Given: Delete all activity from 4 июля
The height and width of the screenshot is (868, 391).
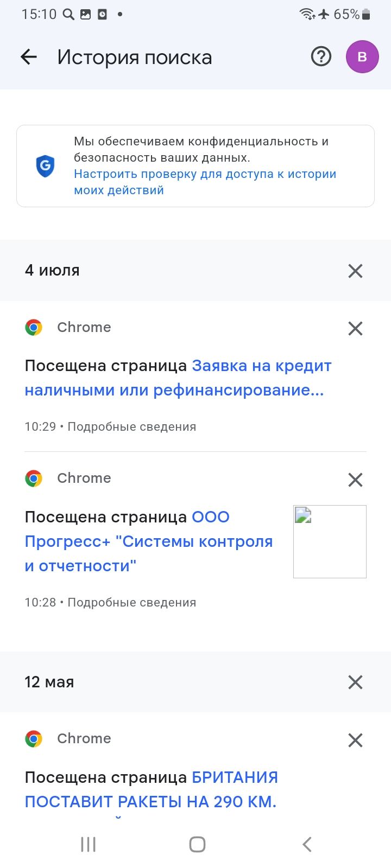Looking at the screenshot, I should 355,271.
